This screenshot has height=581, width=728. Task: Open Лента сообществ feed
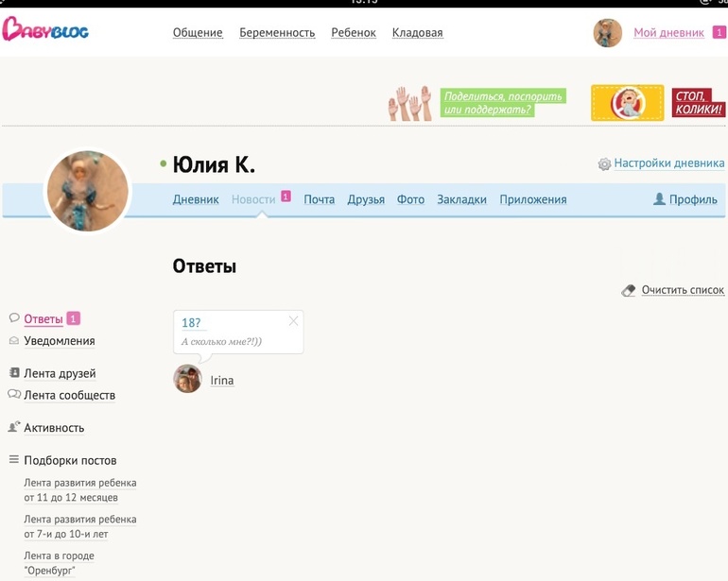pos(69,395)
